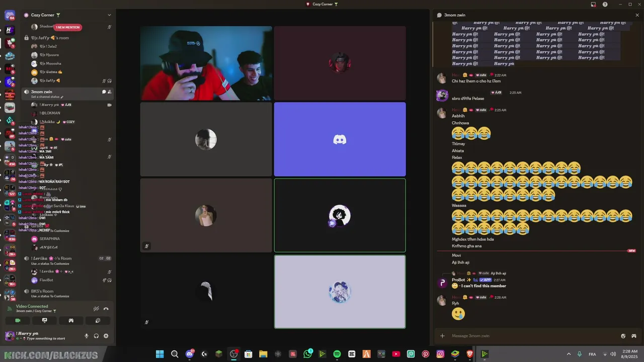
Task: Open taskbar volume control
Action: (x=613, y=354)
